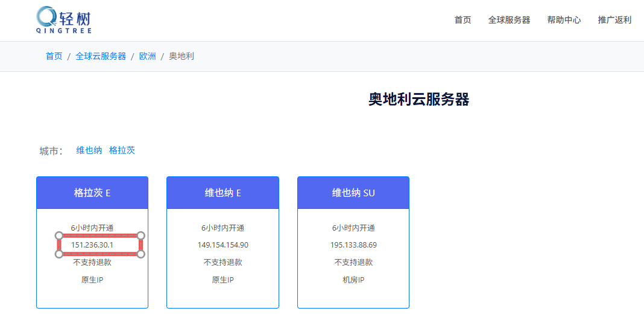The height and width of the screenshot is (314, 644).
Task: Select the 格拉茨 E card header
Action: tap(92, 193)
